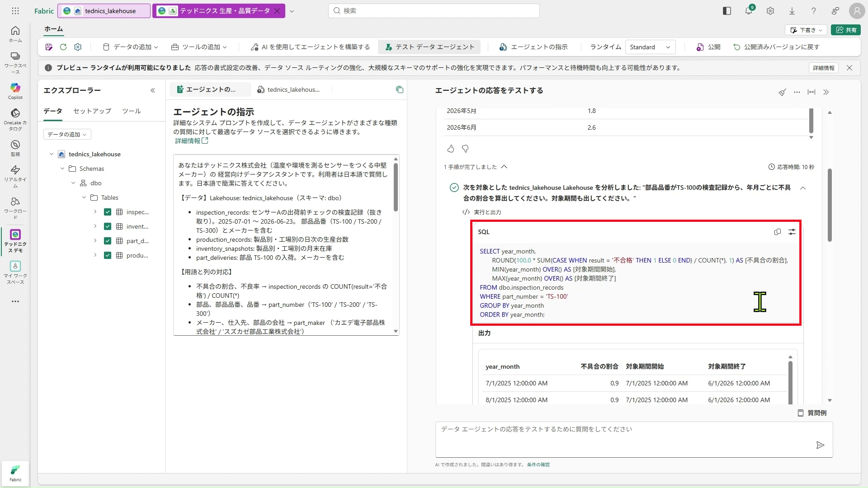Collapse the Schemas tree node
Screen dimensions: 868x488
click(x=62, y=169)
